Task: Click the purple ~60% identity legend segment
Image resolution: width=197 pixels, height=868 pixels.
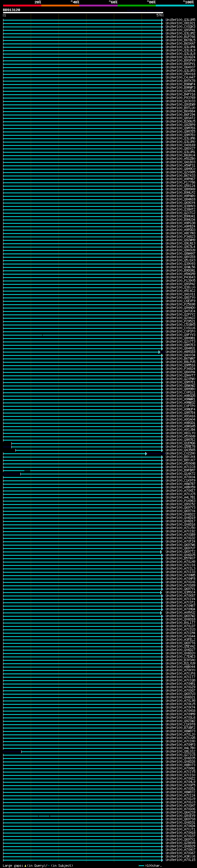Action: point(98,6)
